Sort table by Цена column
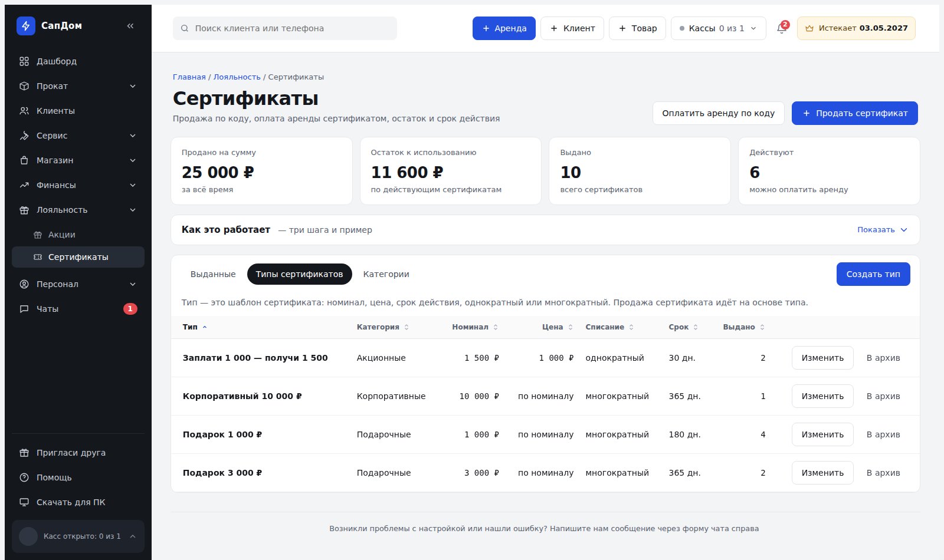The height and width of the screenshot is (560, 944). click(x=558, y=327)
